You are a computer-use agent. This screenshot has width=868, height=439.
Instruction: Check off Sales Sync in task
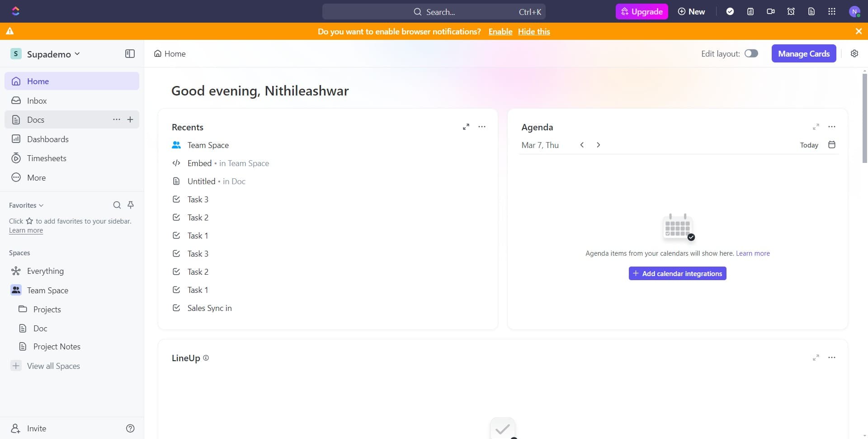tap(176, 308)
